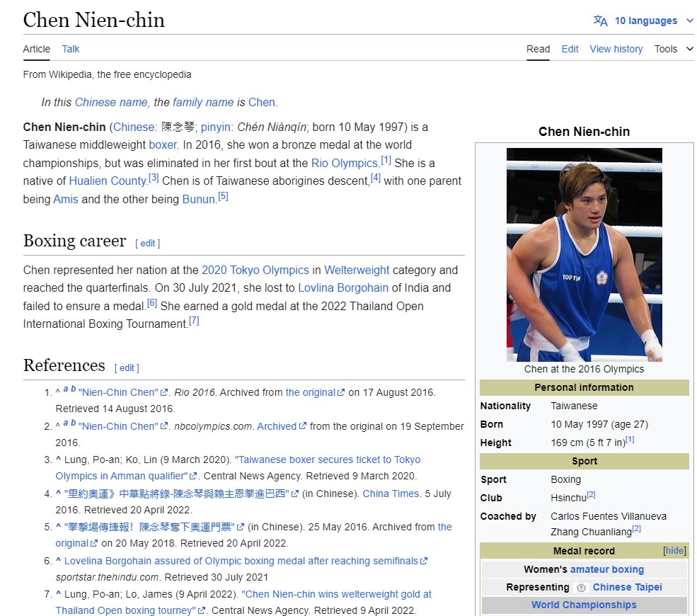Viewport: 697px width, 616px height.
Task: Open the View history tab
Action: [616, 49]
